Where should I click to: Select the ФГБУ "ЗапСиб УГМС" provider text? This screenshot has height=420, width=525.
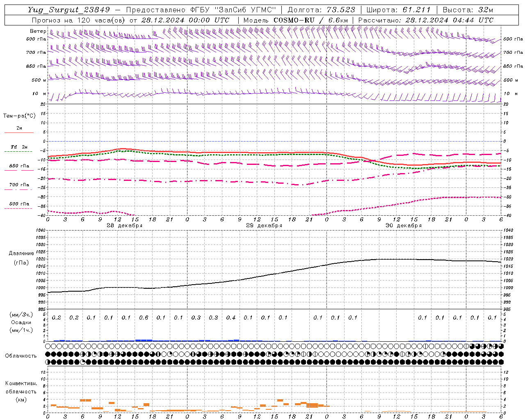(x=233, y=10)
